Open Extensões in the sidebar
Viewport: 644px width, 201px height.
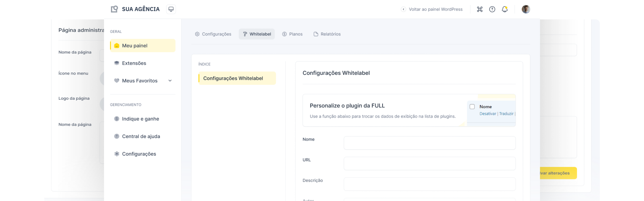pos(134,63)
